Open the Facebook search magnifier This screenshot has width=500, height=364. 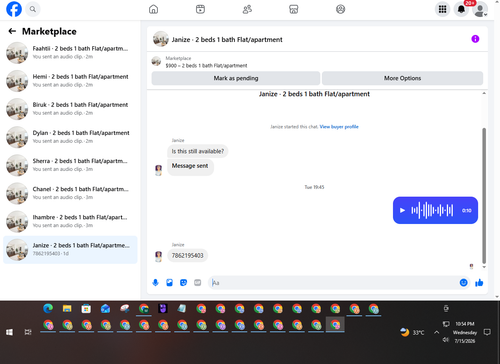click(33, 9)
